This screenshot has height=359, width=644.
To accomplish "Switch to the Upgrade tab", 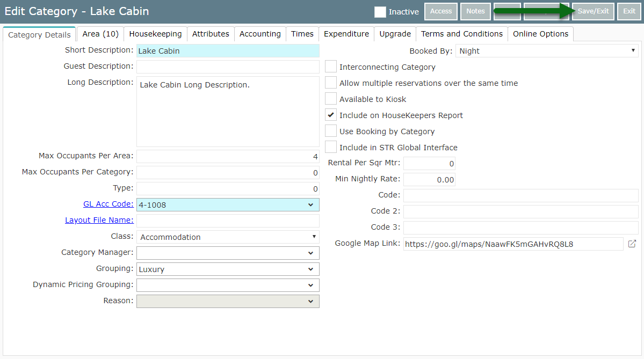I will click(x=395, y=34).
